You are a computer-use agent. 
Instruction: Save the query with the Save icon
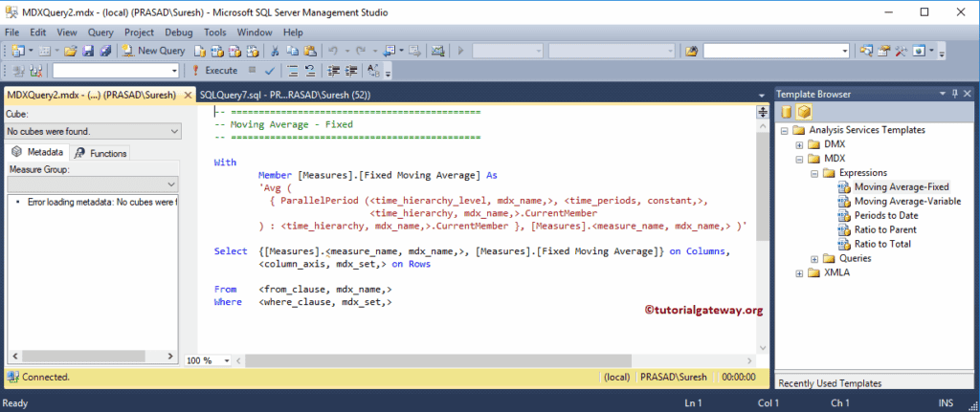point(88,51)
